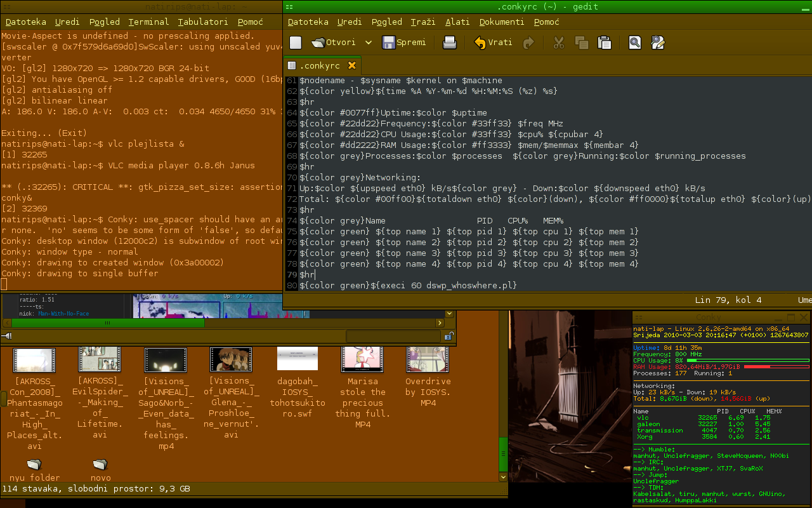Click scroll-down arrow of file manager scrollbar
Screen dimensions: 812x508
503,476
